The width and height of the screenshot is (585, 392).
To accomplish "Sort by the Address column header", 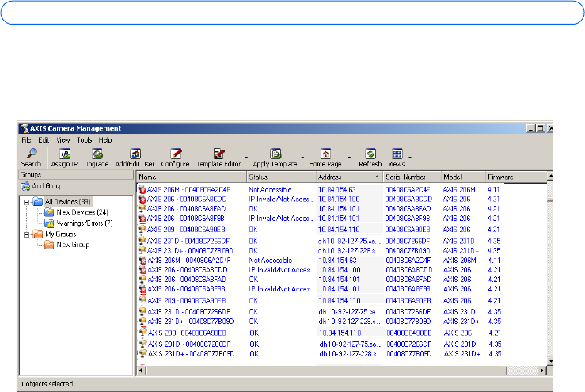I will click(350, 177).
